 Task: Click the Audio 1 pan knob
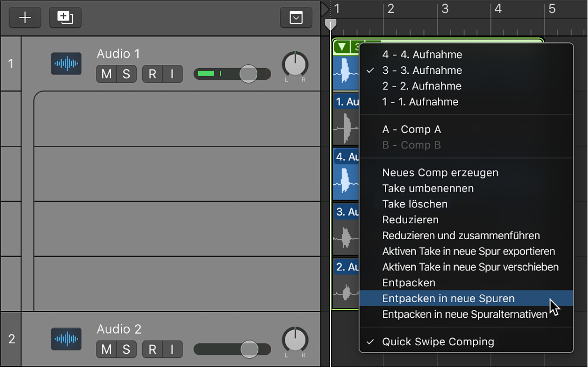point(295,64)
